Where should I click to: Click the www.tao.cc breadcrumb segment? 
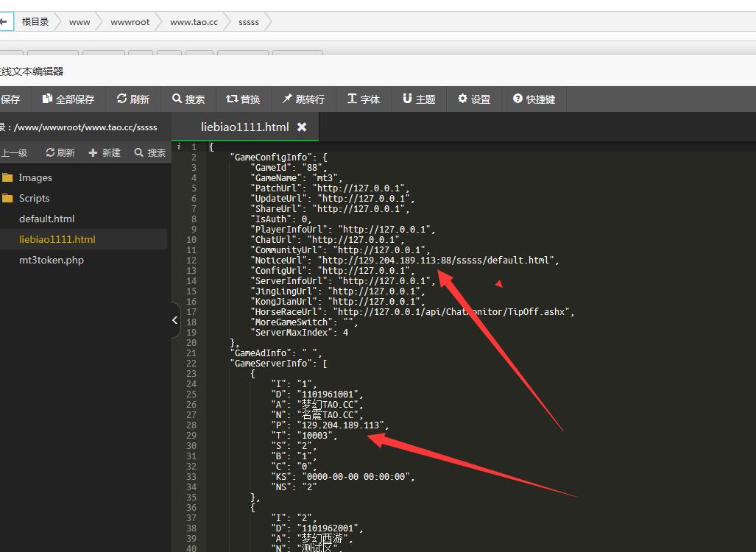tap(194, 22)
